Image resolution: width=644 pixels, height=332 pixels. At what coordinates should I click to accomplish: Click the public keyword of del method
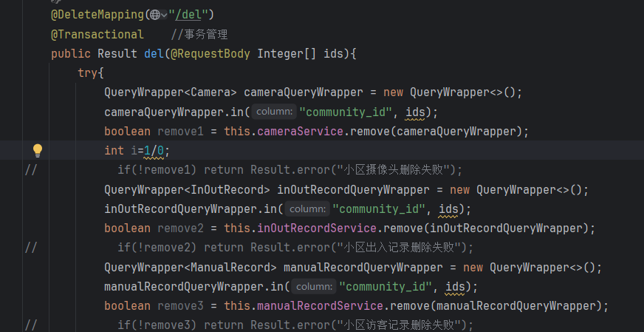pos(71,53)
